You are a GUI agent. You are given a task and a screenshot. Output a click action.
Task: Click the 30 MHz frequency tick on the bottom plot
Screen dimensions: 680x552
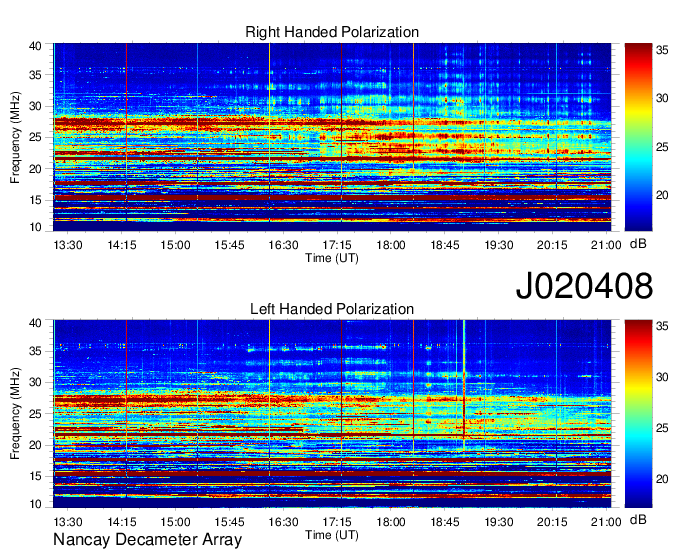click(x=35, y=382)
